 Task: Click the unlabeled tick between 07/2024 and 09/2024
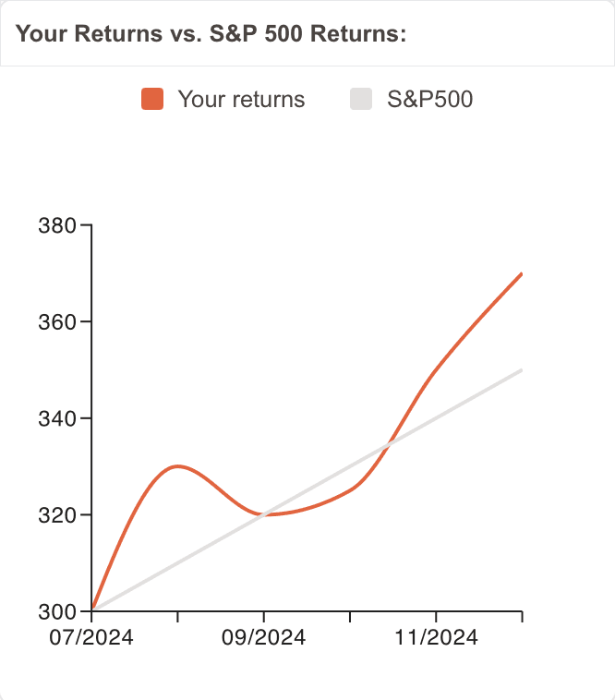178,615
